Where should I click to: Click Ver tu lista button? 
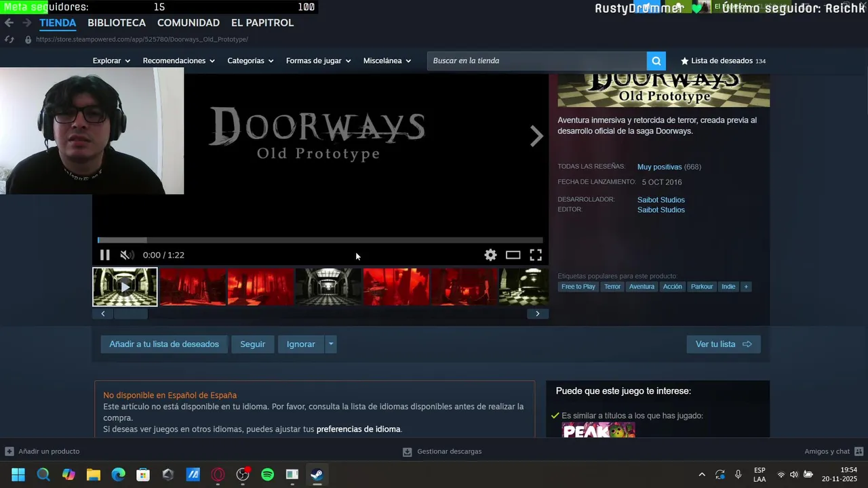724,344
